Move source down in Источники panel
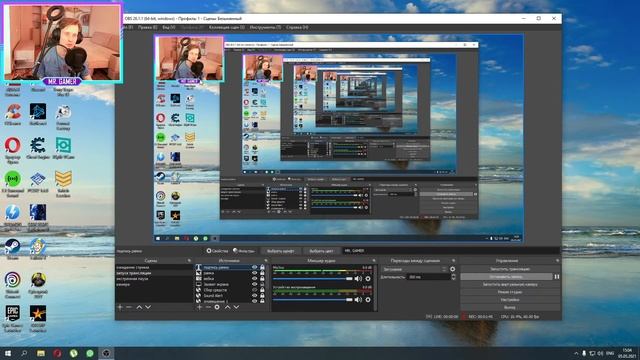Screen dimensions: 640x360 click(x=236, y=307)
